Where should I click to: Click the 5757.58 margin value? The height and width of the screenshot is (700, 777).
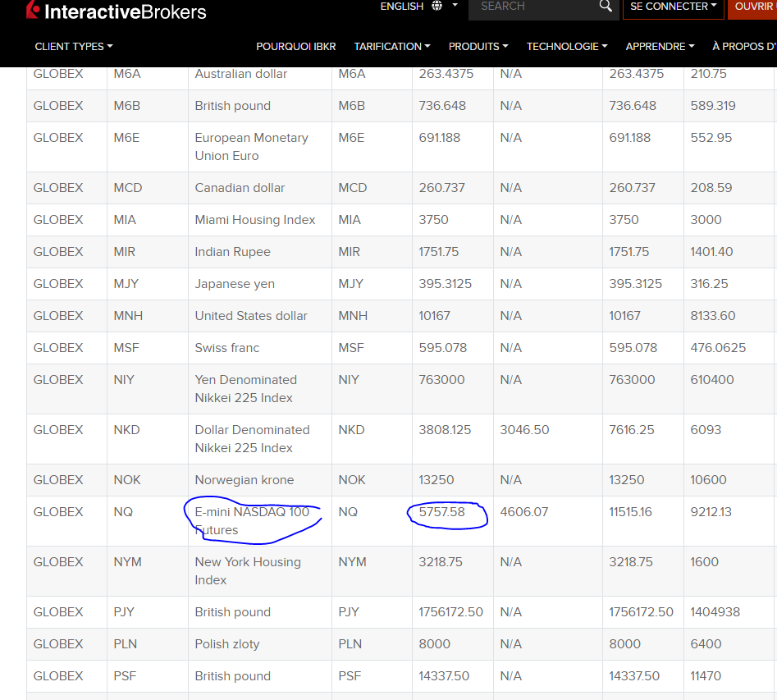(441, 512)
